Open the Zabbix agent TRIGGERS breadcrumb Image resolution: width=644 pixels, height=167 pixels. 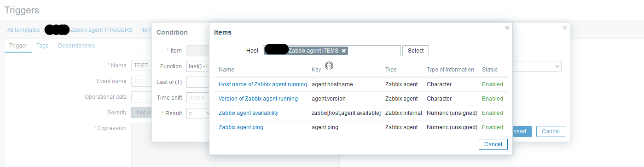[101, 30]
